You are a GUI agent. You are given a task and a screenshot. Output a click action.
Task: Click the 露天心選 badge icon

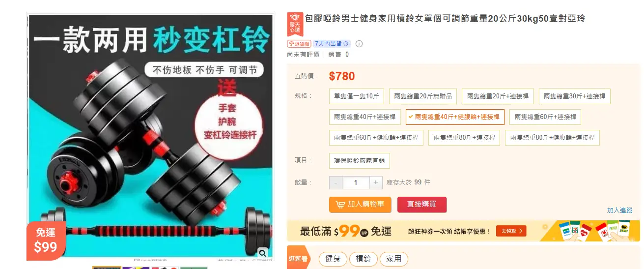[295, 25]
